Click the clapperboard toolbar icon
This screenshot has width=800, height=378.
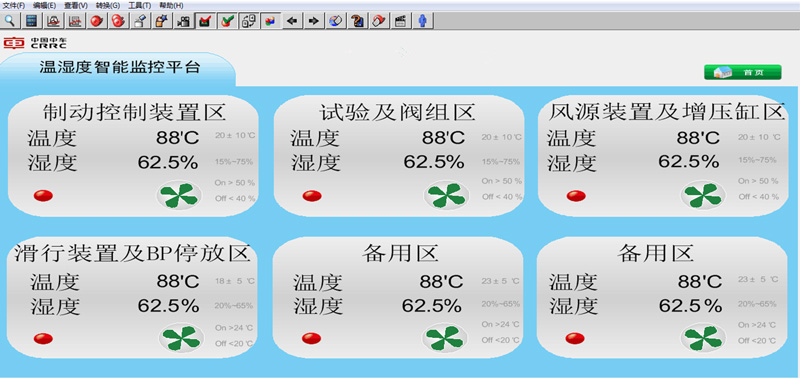tap(401, 21)
